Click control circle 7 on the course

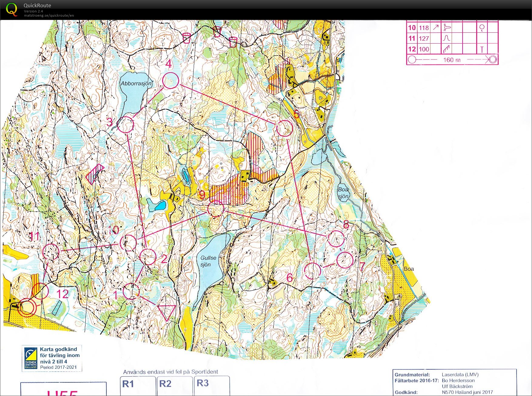[345, 260]
